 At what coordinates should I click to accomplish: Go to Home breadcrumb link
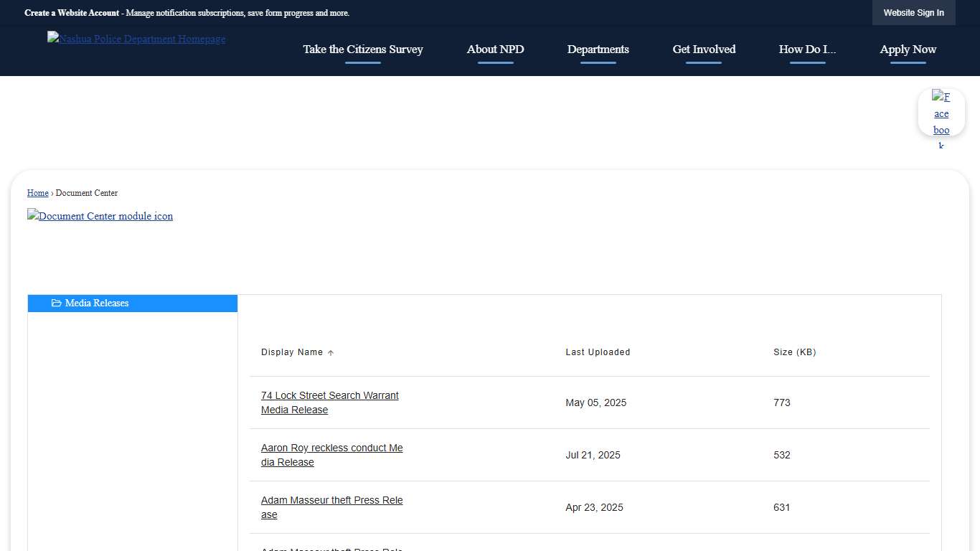(x=38, y=193)
